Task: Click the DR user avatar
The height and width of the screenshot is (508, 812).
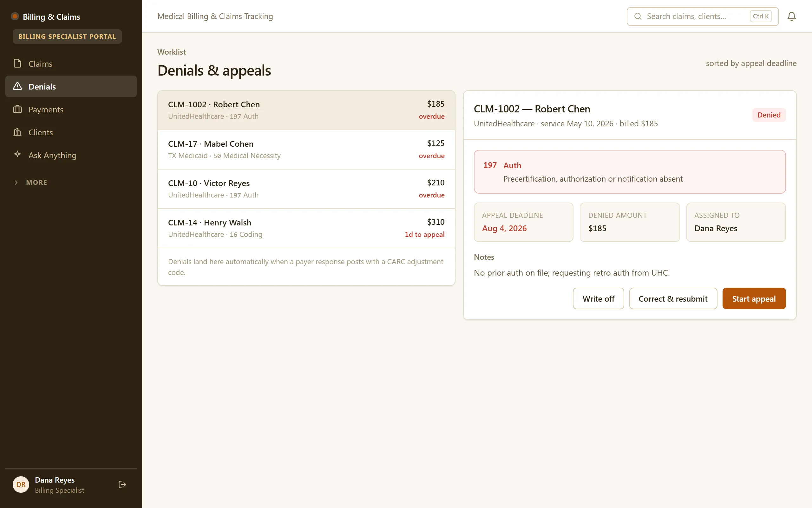Action: pos(21,485)
